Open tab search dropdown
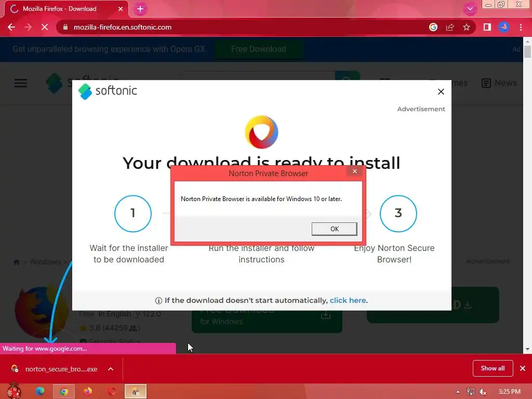This screenshot has width=532, height=399. tap(470, 9)
